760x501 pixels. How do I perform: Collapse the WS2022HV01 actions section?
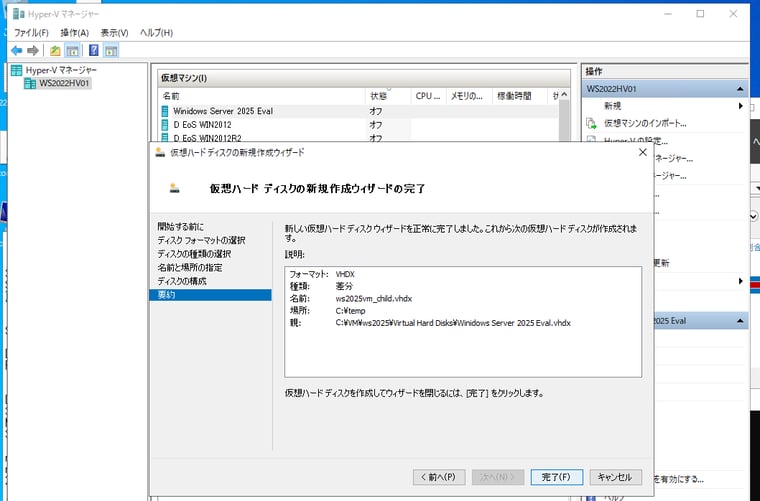tap(740, 89)
